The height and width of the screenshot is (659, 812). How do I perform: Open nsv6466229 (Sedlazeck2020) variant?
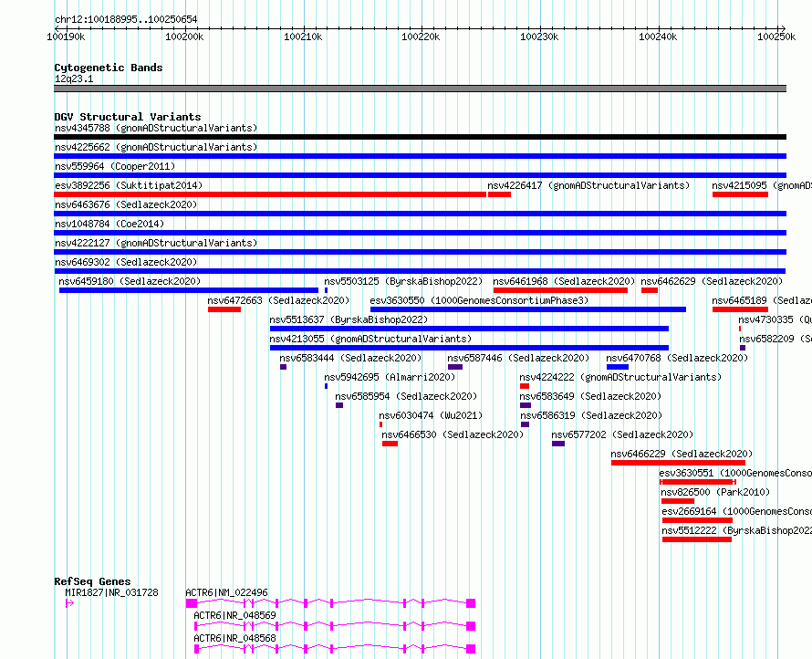[x=682, y=454]
